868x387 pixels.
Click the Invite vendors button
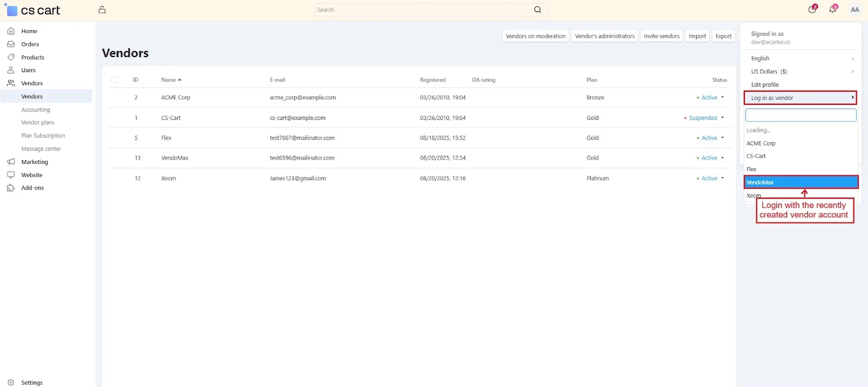(x=661, y=36)
